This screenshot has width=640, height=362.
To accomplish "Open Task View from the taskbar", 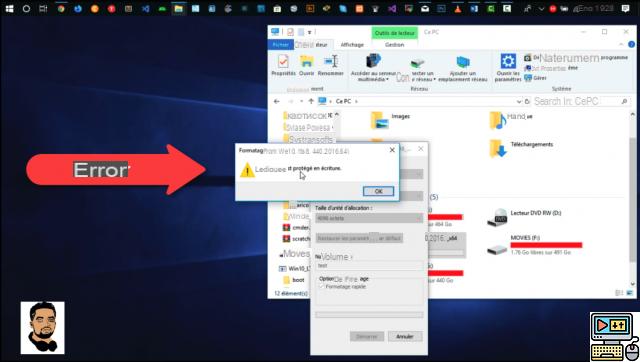I will point(43,9).
